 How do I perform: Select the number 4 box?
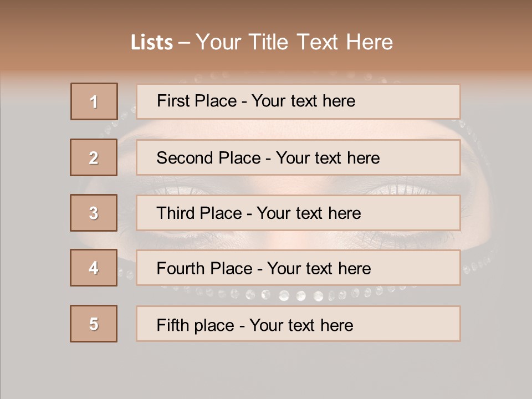(x=94, y=268)
